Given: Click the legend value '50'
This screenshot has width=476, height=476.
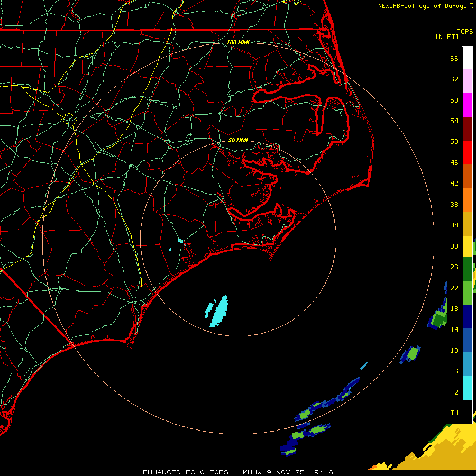Looking at the screenshot, I should click(x=454, y=142).
